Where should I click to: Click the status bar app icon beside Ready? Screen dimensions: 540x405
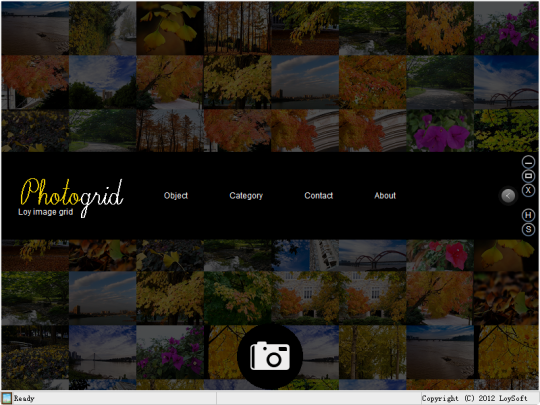7,398
